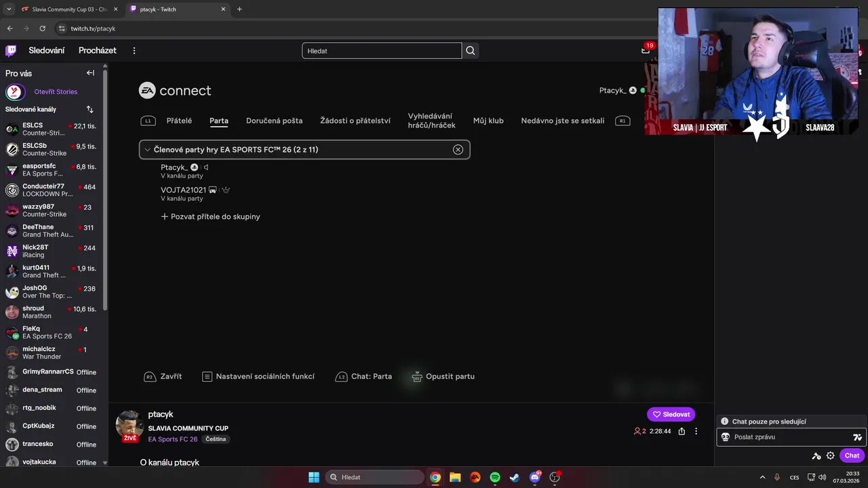
Task: Expand followed channels list arrow
Action: [x=104, y=462]
